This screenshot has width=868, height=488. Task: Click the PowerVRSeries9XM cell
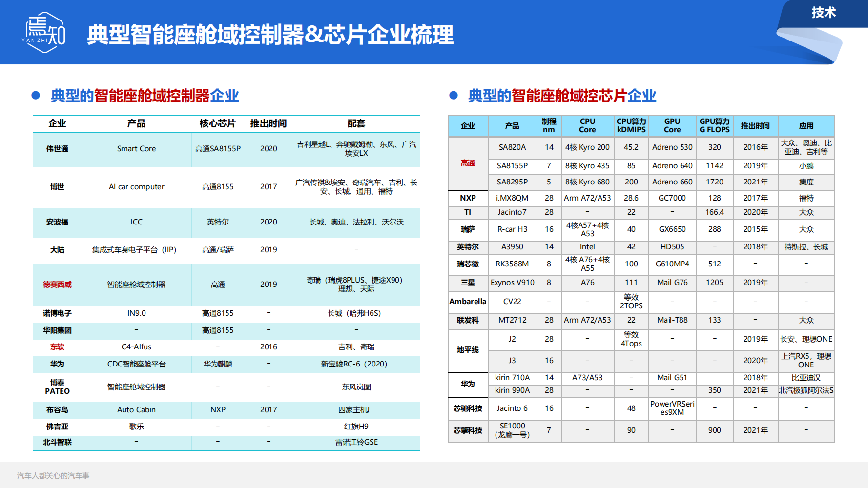point(672,408)
